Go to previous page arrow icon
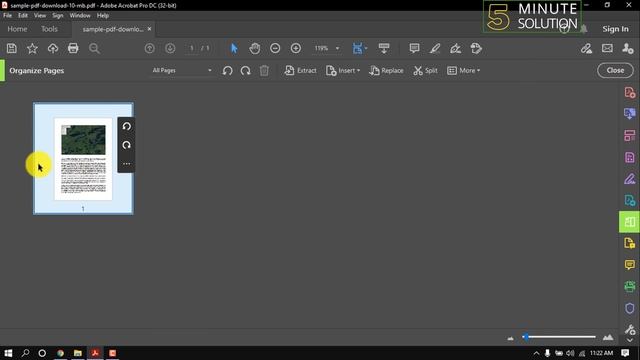This screenshot has width=640, height=360. [150, 49]
